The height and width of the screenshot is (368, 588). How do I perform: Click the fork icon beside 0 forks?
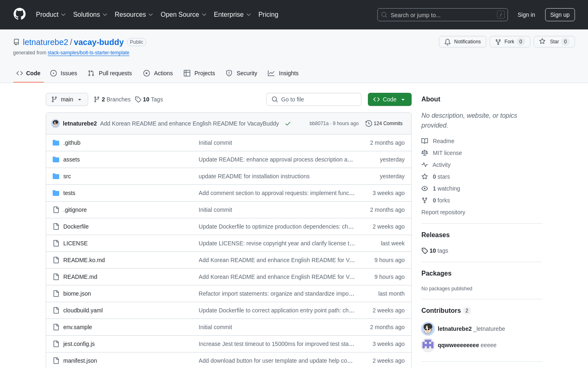pos(425,200)
